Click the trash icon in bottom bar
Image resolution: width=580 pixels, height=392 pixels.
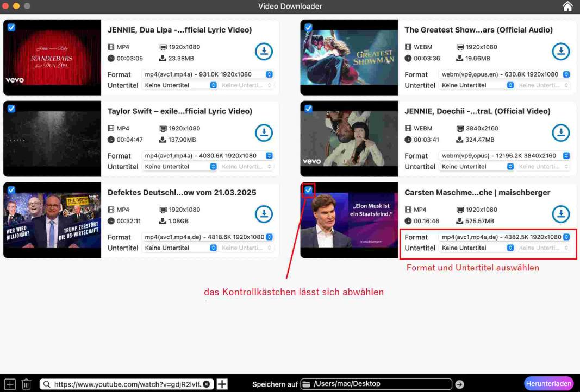[27, 384]
